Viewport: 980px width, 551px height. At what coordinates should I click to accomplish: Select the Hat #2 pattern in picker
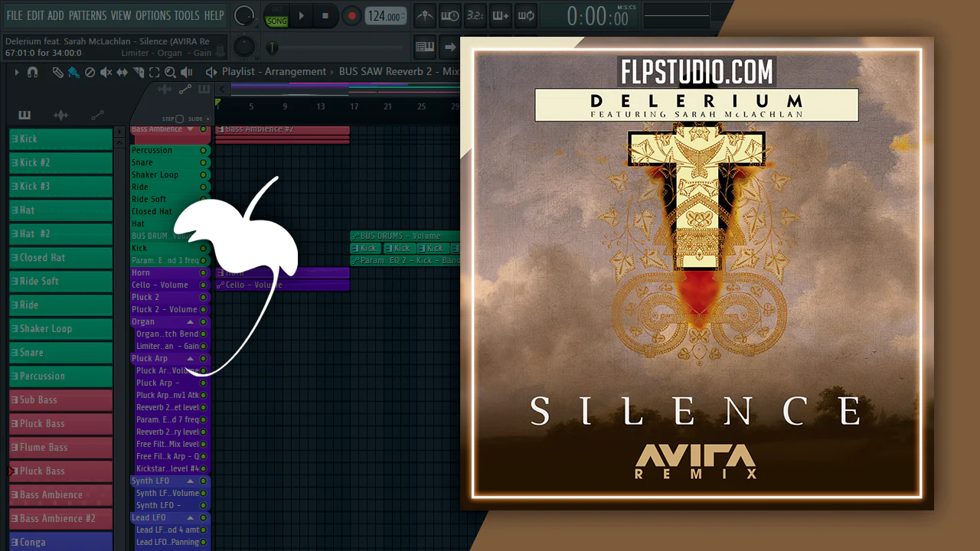tap(61, 233)
